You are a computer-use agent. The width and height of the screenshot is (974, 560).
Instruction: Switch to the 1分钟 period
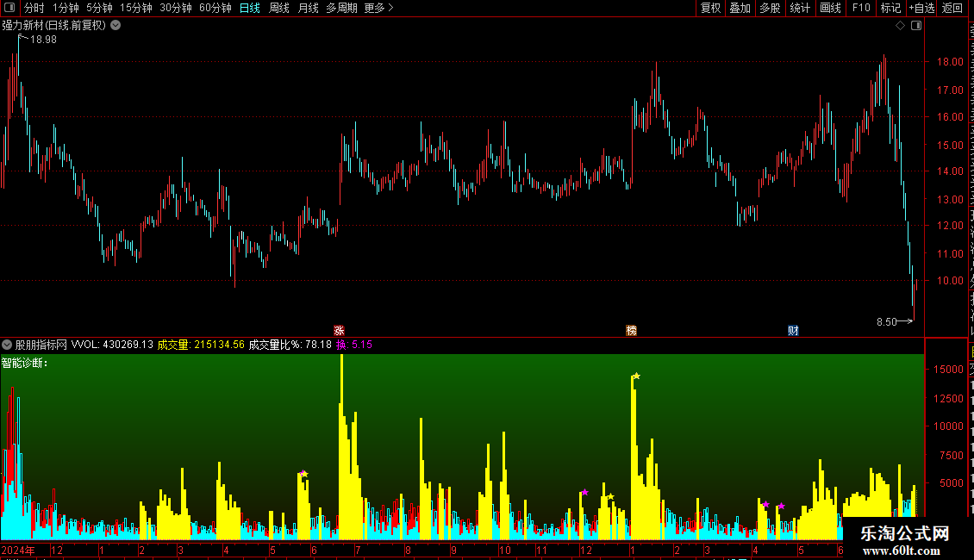(x=66, y=8)
